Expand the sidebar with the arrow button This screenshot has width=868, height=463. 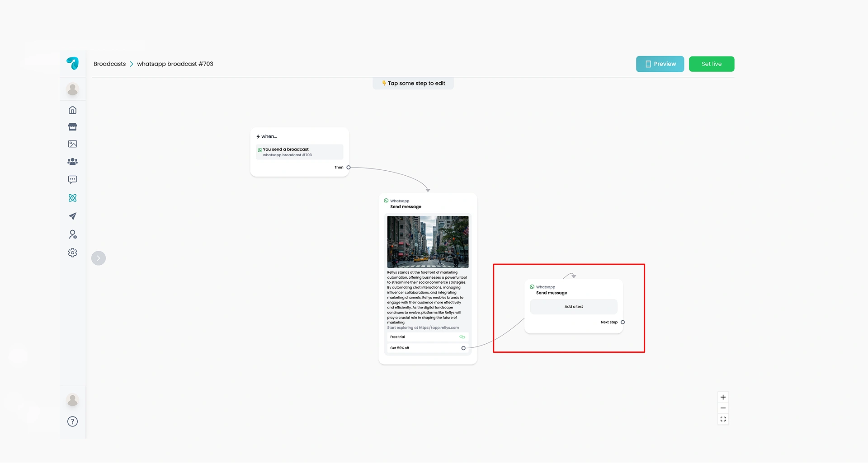pos(99,258)
